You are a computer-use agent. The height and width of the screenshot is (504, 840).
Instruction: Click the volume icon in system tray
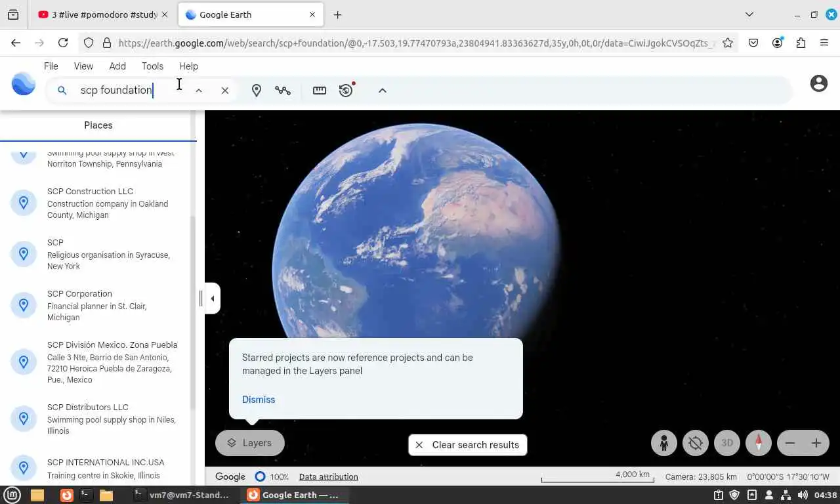[x=802, y=495]
